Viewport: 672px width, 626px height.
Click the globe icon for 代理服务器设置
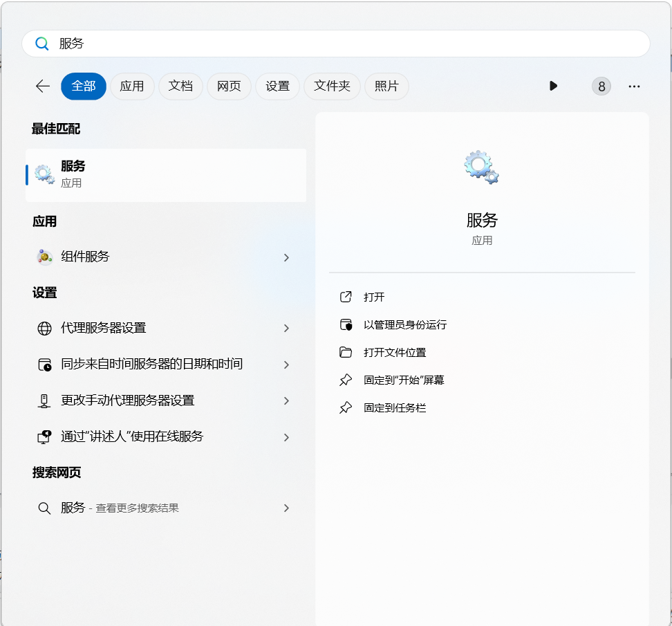(x=45, y=329)
